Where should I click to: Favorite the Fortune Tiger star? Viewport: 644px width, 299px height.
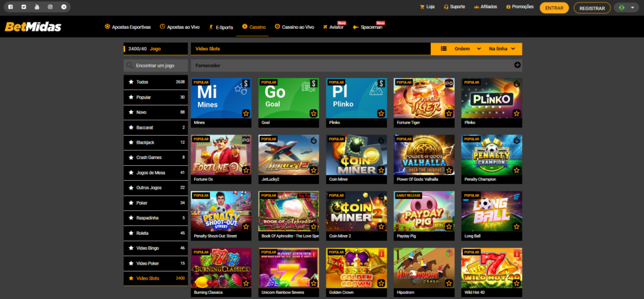pos(448,113)
